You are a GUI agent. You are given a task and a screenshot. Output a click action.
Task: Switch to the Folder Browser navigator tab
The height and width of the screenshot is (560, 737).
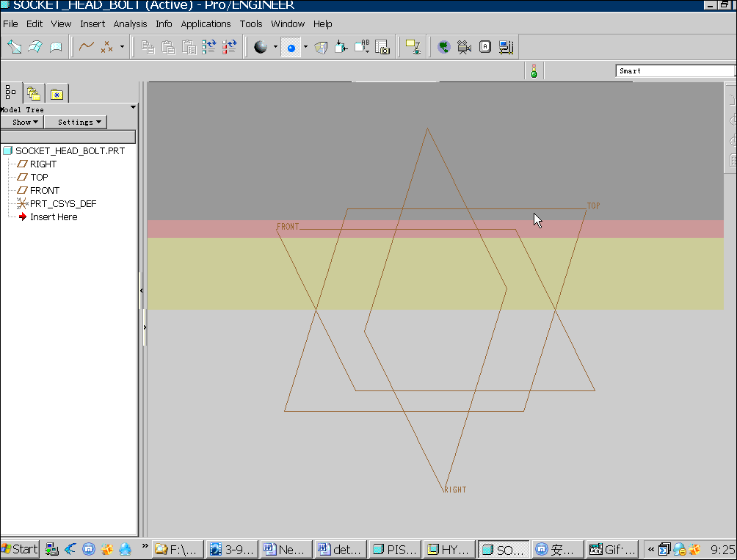(33, 93)
